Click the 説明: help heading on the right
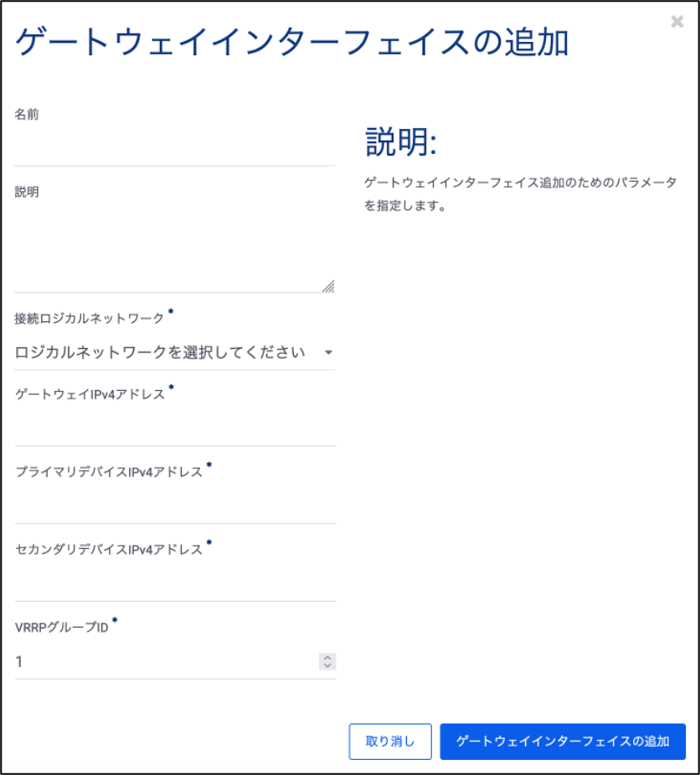This screenshot has height=775, width=700. point(401,141)
